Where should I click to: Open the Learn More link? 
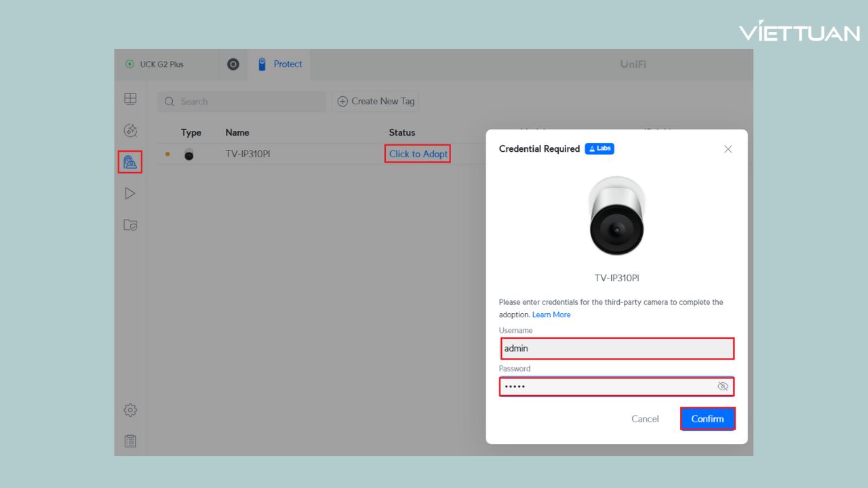[x=551, y=314]
